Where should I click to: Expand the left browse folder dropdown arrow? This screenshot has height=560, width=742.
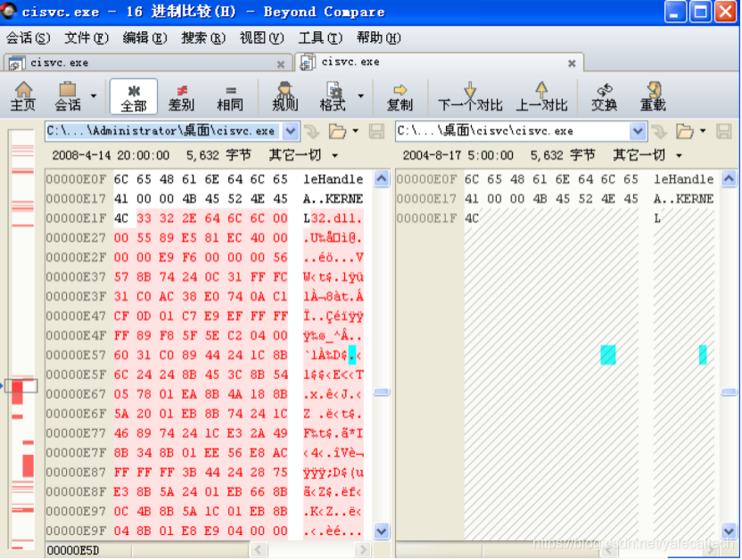pyautogui.click(x=355, y=131)
